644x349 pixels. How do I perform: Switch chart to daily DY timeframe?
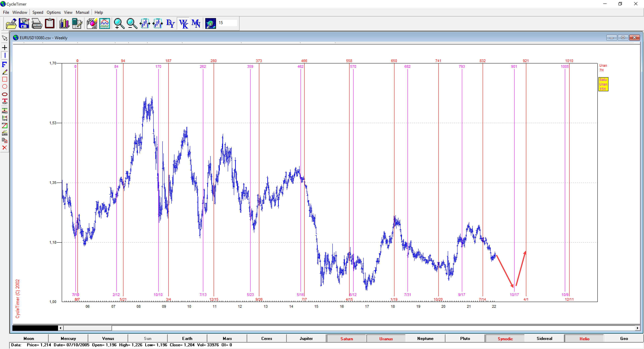(x=170, y=23)
